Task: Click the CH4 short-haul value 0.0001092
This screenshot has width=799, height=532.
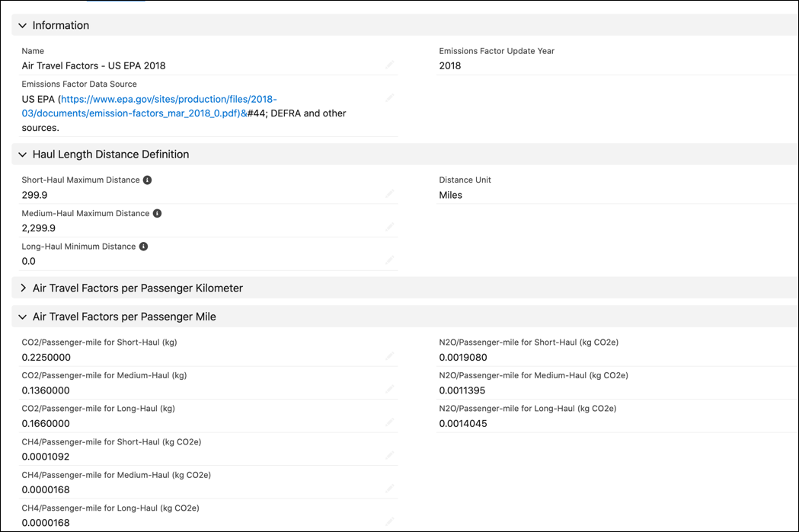Action: coord(46,457)
